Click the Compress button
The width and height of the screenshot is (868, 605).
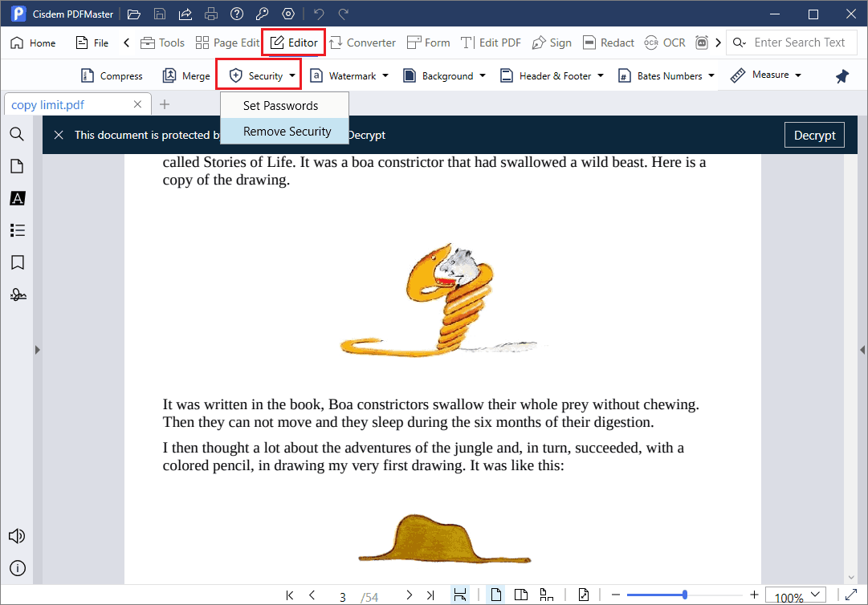click(x=112, y=75)
